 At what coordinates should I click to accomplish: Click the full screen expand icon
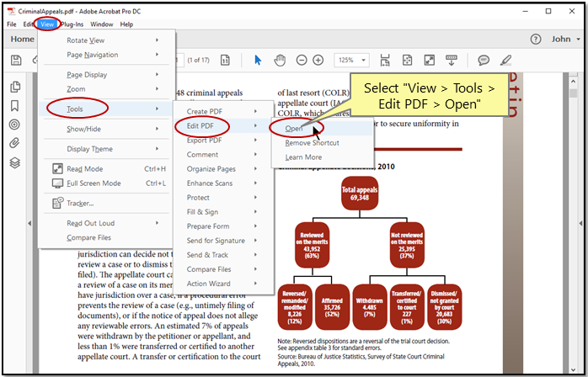[x=430, y=60]
